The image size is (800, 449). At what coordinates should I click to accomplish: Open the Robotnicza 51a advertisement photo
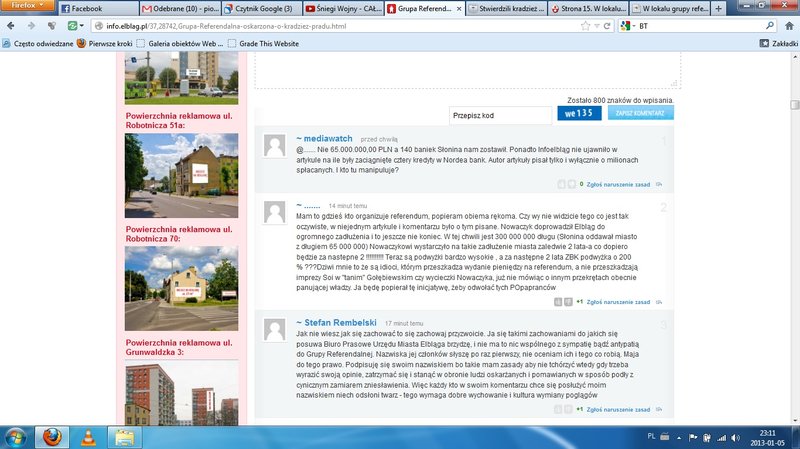tap(181, 176)
